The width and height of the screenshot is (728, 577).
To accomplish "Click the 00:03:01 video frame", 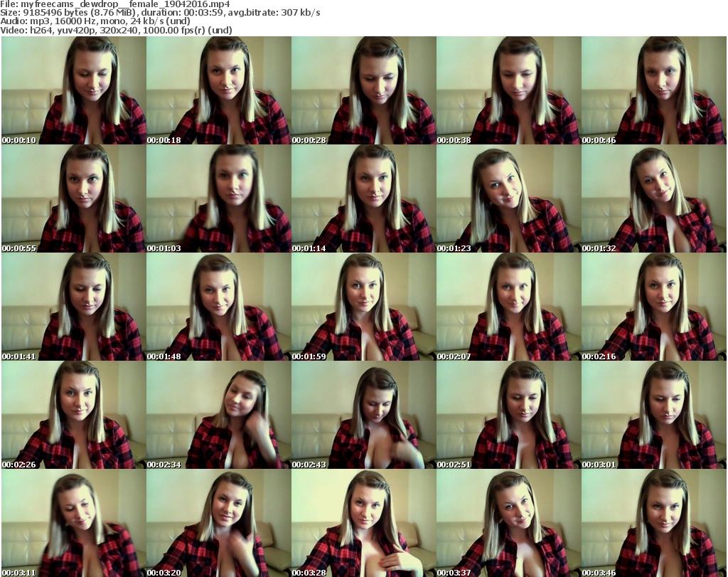I will [654, 414].
